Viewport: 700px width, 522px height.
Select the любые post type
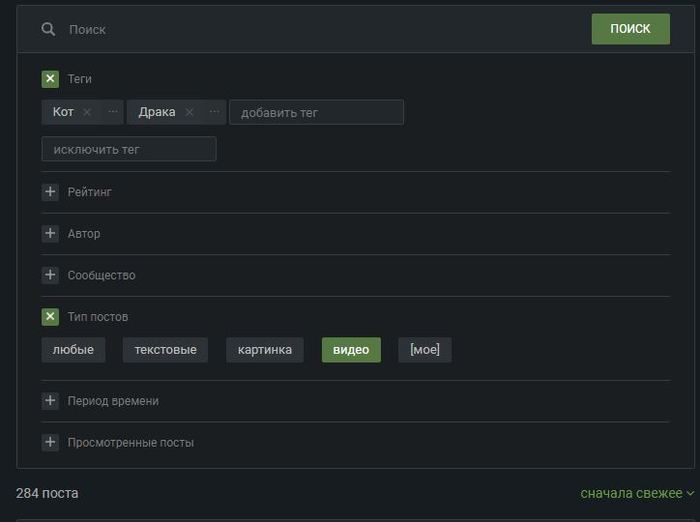click(x=73, y=350)
